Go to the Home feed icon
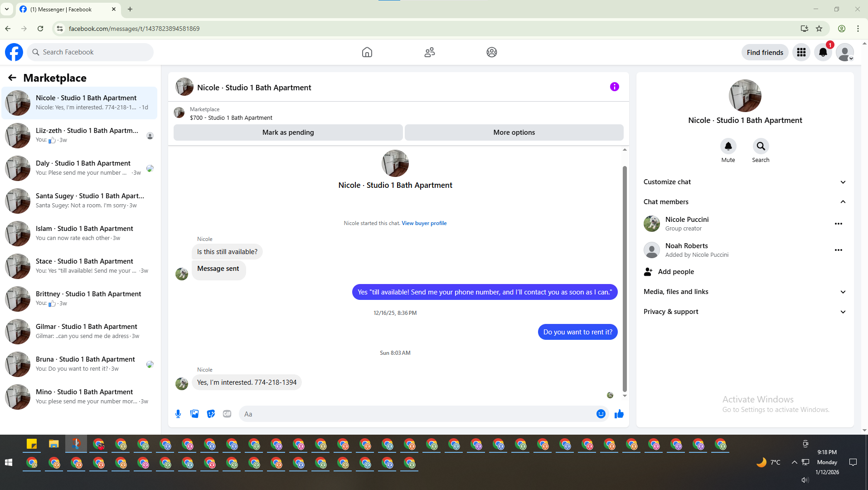This screenshot has width=868, height=490. coord(367,52)
